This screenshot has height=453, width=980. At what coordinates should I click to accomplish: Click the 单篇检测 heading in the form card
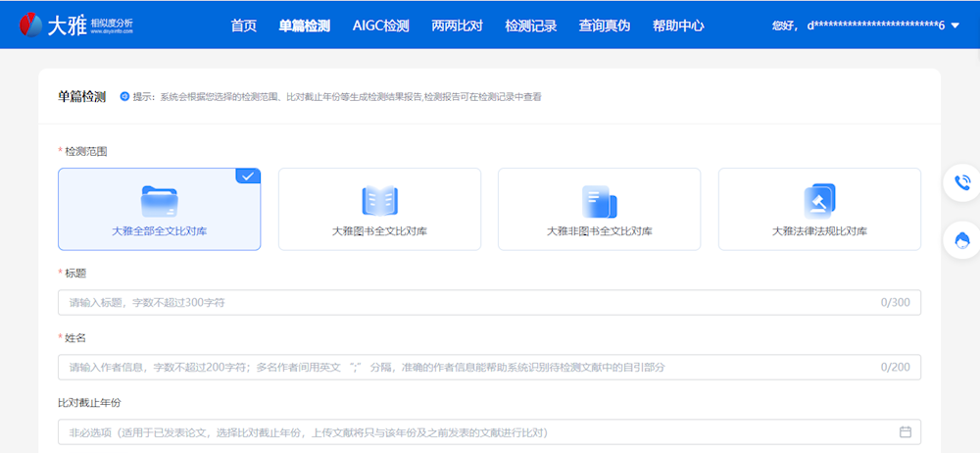[x=82, y=97]
